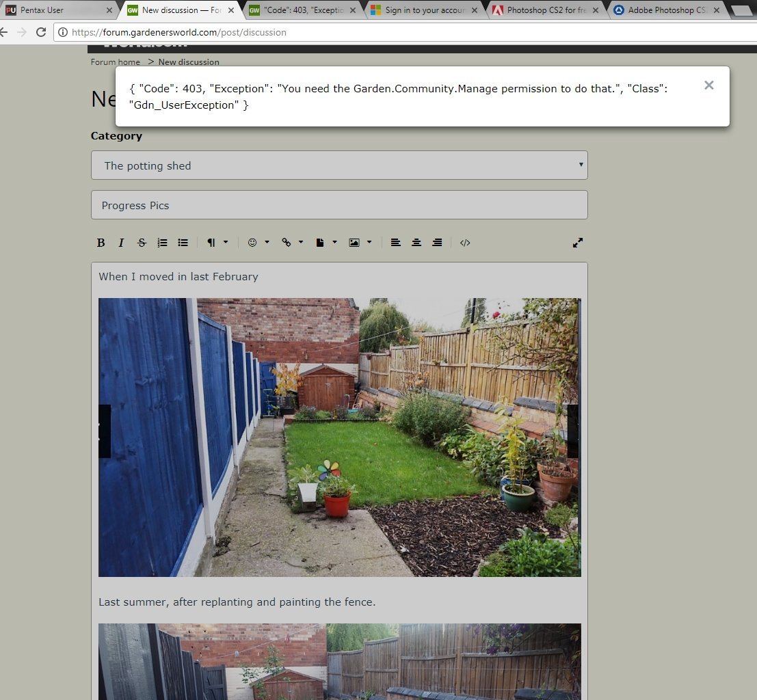The width and height of the screenshot is (757, 700).
Task: Expand editor to full screen
Action: click(x=577, y=243)
